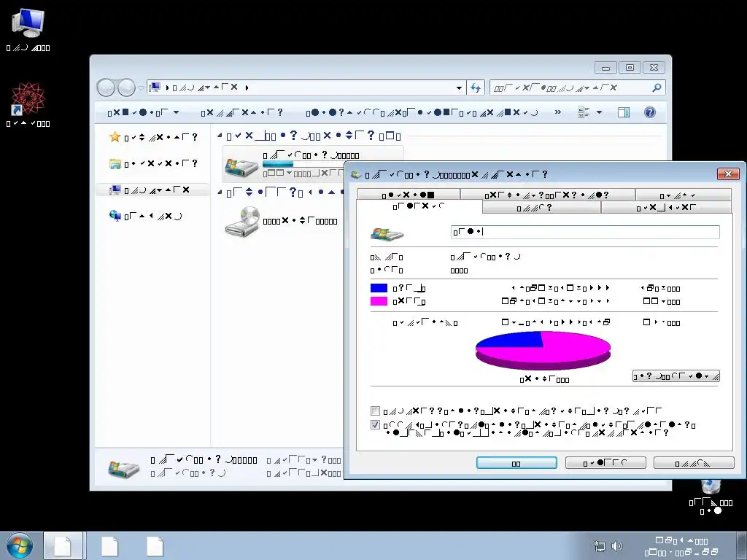Select the Computer item in navigation pane
The image size is (747, 560).
coord(152,190)
